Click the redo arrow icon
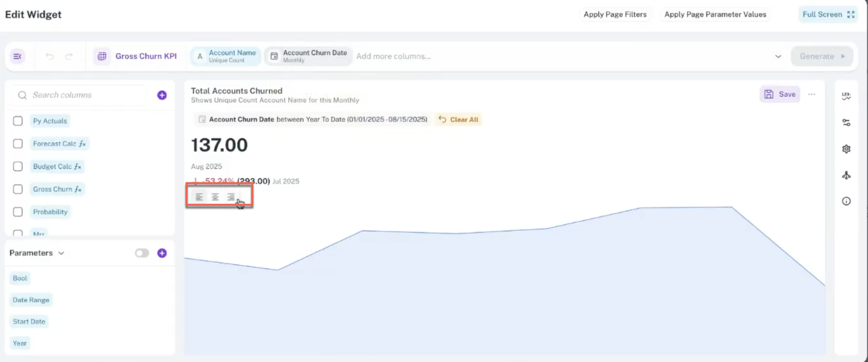Image resolution: width=868 pixels, height=362 pixels. pos(69,56)
